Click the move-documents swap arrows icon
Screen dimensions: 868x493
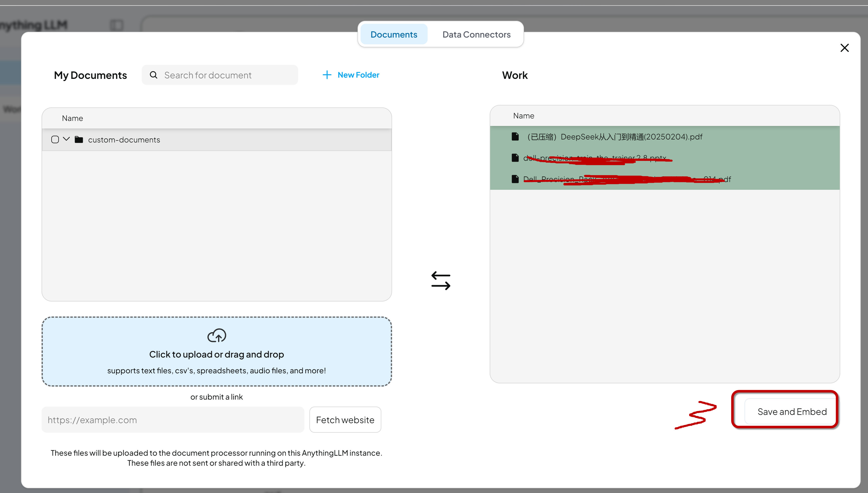tap(441, 281)
